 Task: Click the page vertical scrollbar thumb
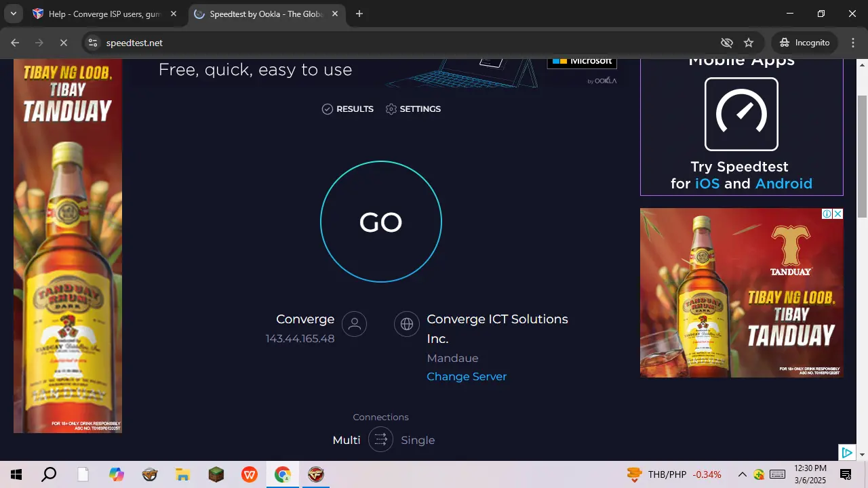(x=863, y=156)
